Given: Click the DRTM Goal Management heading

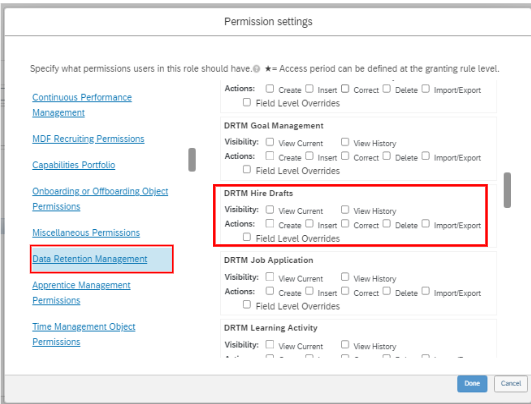Looking at the screenshot, I should point(274,126).
